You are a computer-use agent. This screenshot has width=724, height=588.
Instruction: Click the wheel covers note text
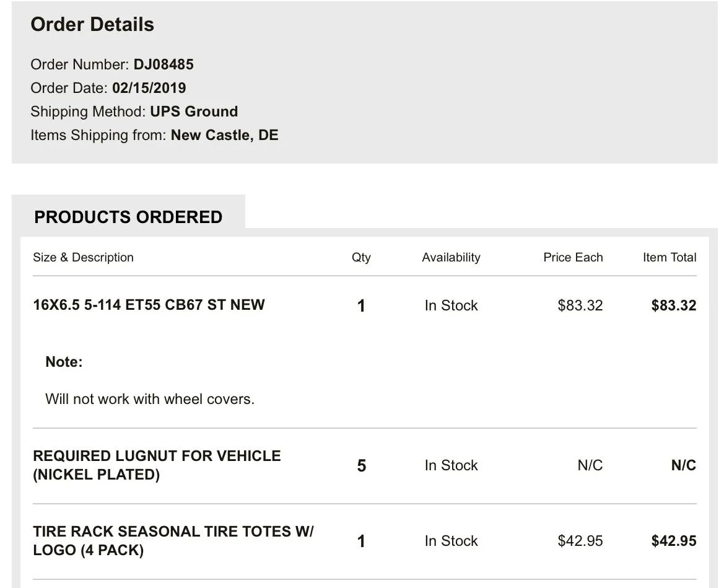150,399
